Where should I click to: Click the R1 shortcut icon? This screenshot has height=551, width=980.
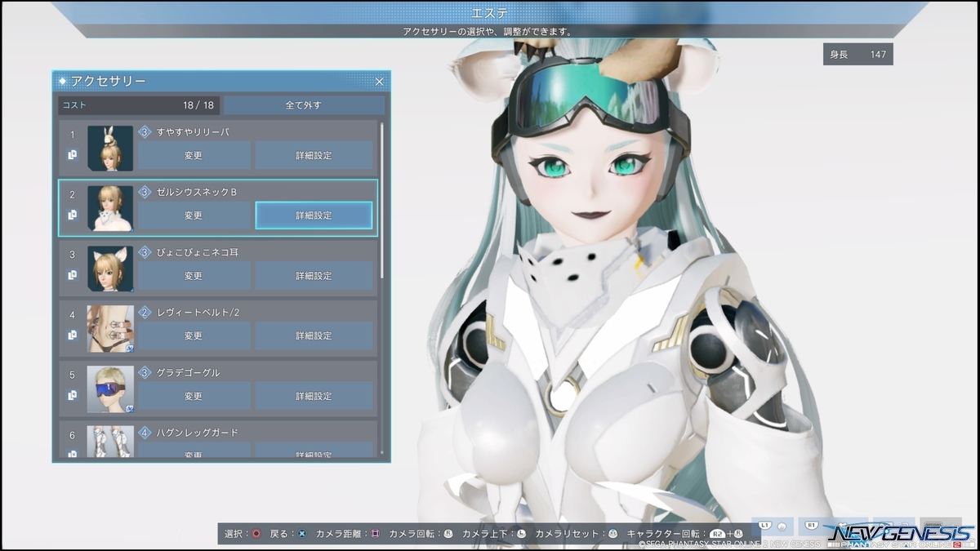[812, 527]
